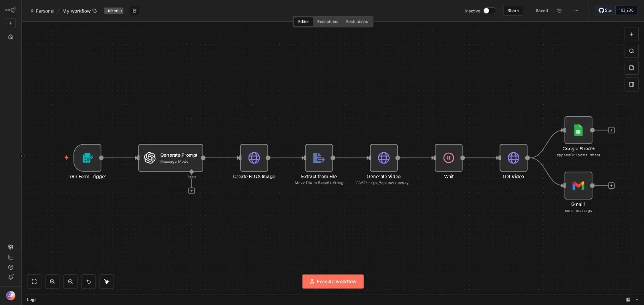
Task: Toggle the side panel icon on canvas
Action: click(x=632, y=84)
